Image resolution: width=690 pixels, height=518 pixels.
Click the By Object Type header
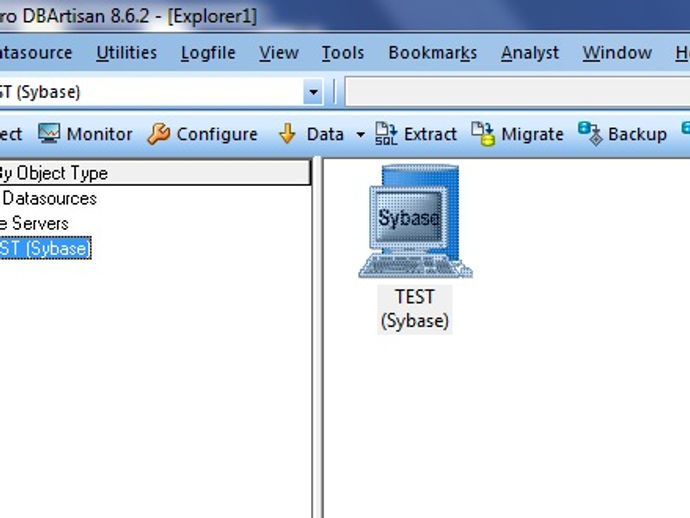coord(155,173)
